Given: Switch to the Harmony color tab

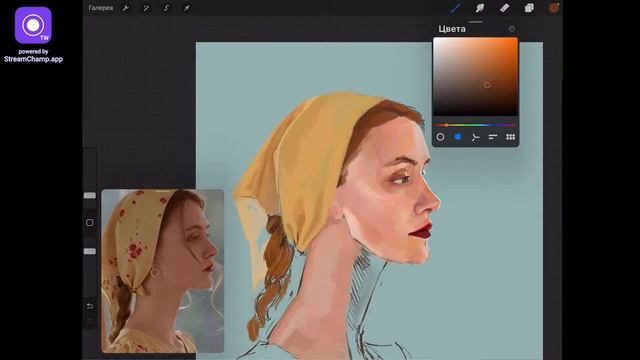Looking at the screenshot, I should point(475,137).
